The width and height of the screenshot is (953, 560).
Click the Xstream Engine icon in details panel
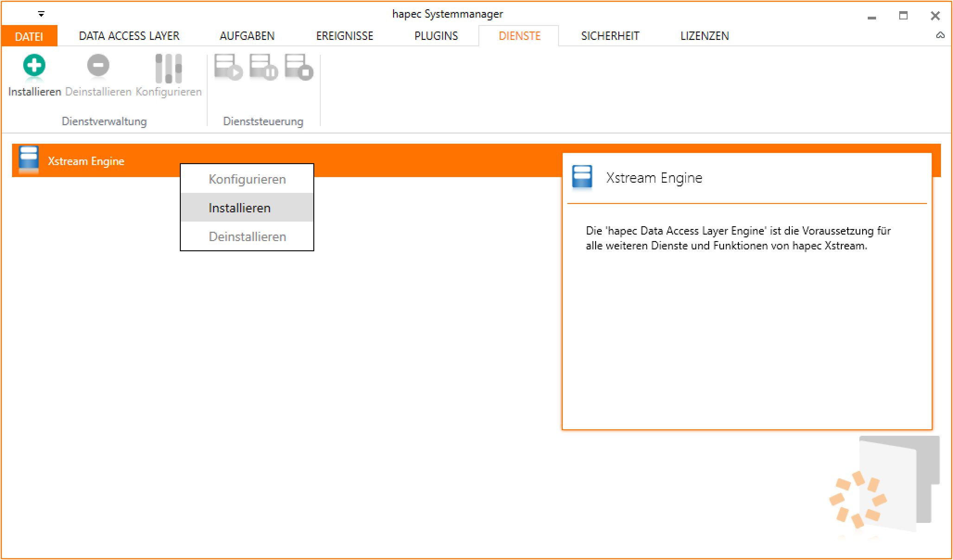tap(582, 177)
